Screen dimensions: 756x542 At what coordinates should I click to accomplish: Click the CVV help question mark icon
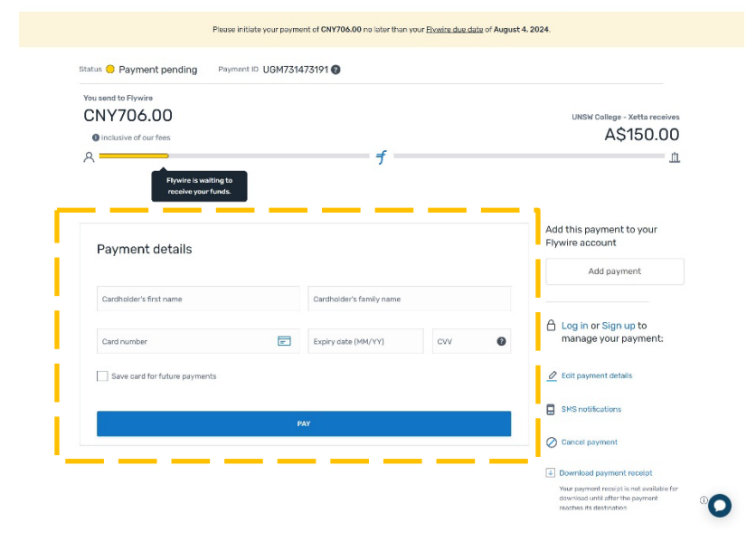click(501, 341)
